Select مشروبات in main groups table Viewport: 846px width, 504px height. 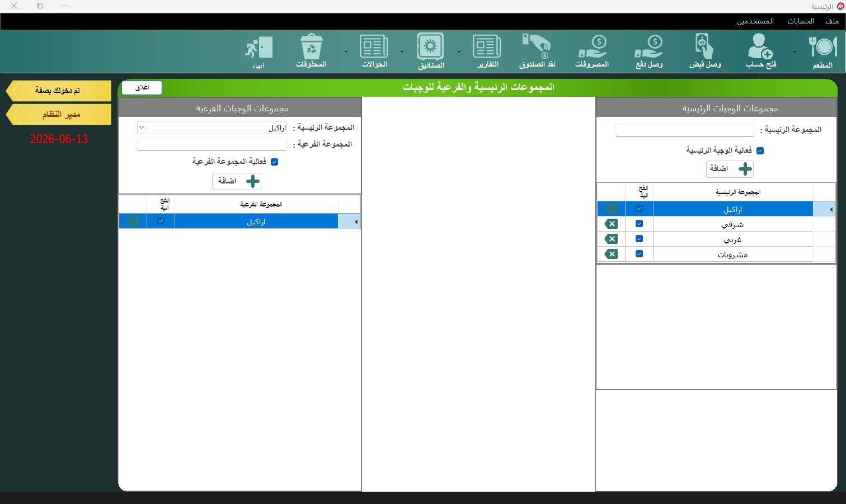(x=733, y=255)
